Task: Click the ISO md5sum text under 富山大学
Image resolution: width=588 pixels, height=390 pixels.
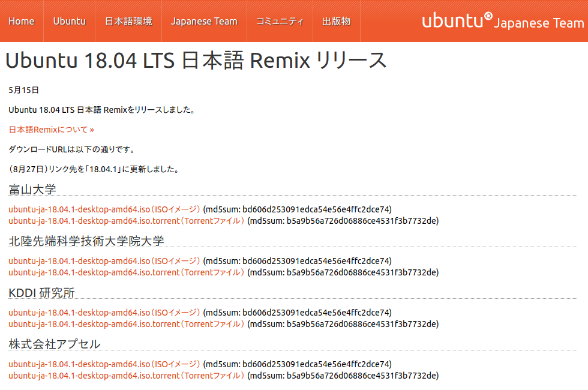Action: point(298,209)
